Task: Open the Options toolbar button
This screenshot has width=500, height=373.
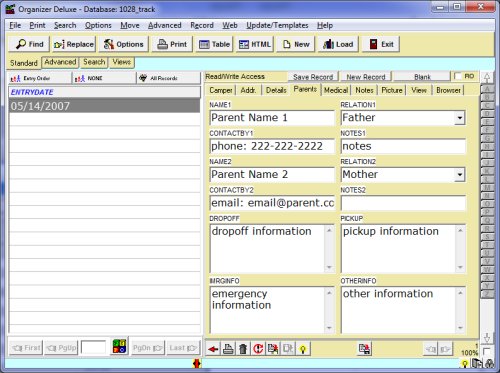Action: tap(123, 44)
